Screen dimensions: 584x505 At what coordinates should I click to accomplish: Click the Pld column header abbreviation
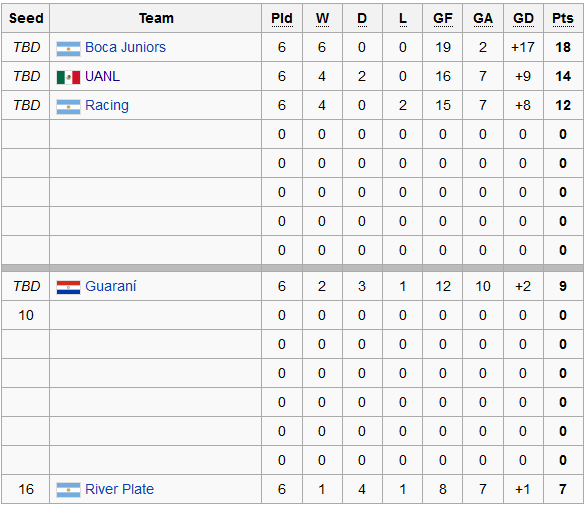tap(282, 18)
